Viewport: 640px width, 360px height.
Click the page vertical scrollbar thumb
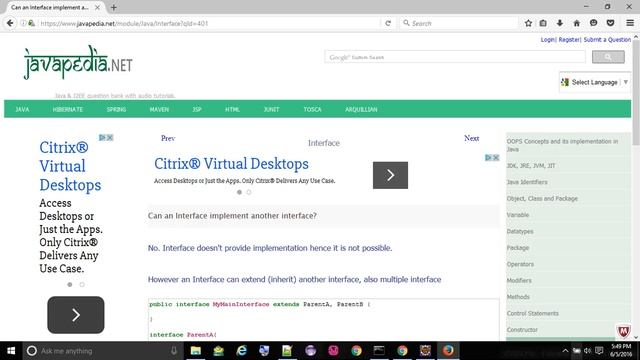[x=636, y=92]
